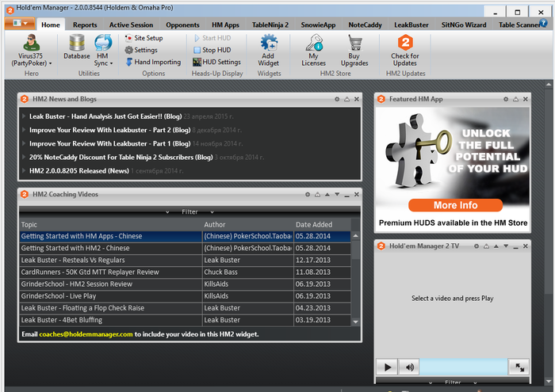
Task: Open settings gear of Hold'em Manager 2 TV widget
Action: (477, 246)
